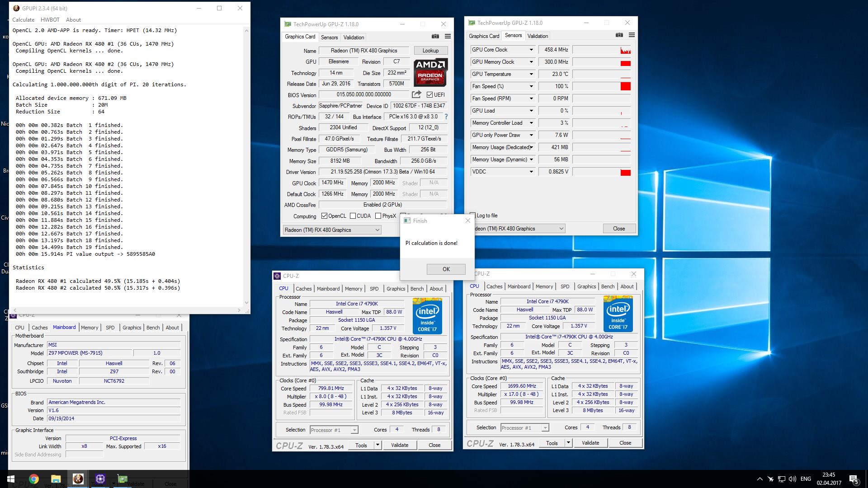Switch to CPU-Z via its taskbar icon

pyautogui.click(x=100, y=479)
